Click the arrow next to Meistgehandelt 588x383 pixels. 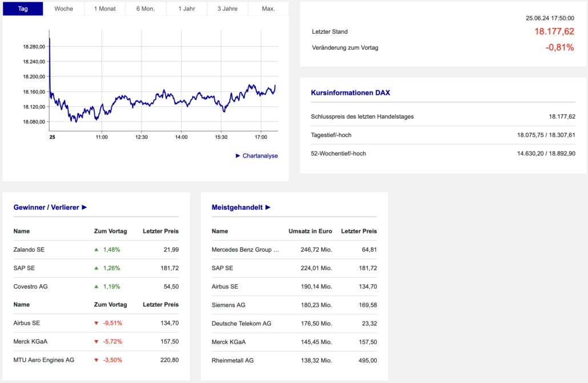coord(268,208)
